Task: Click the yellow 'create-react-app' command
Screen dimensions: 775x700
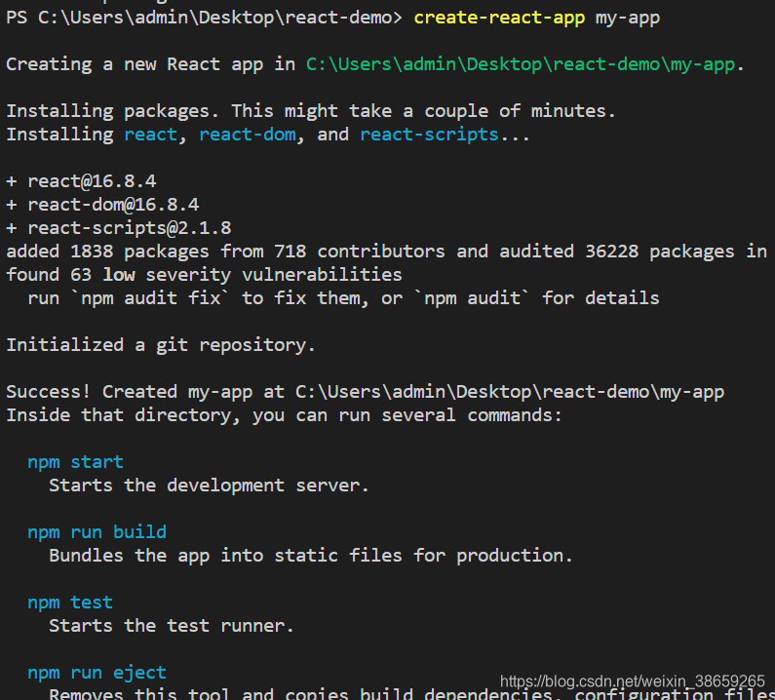Action: tap(499, 18)
